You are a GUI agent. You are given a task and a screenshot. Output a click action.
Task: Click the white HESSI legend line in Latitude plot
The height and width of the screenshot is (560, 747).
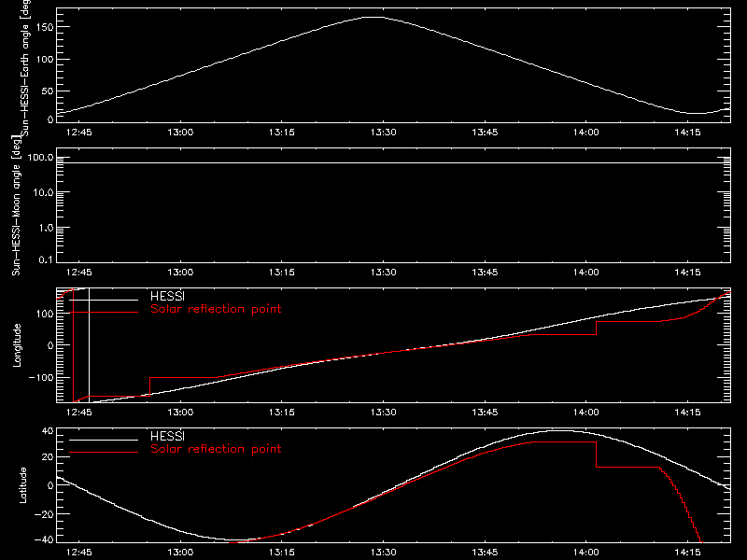click(104, 440)
